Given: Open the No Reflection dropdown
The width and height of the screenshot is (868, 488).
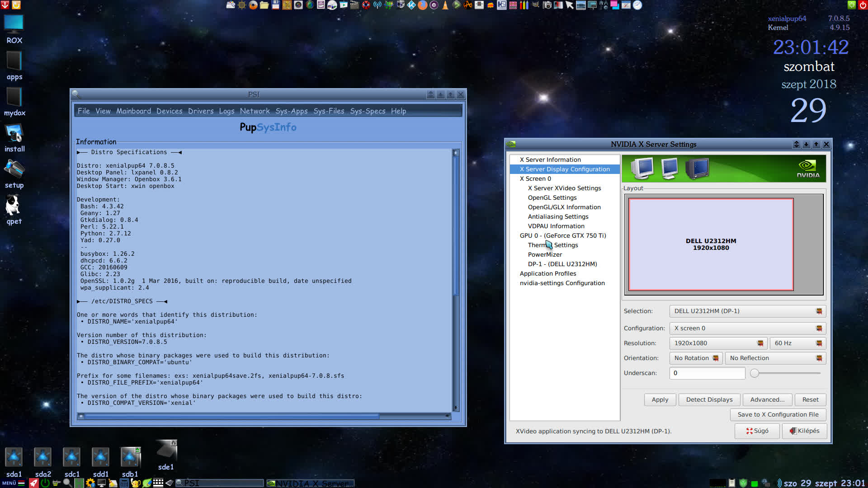Looking at the screenshot, I should point(775,358).
